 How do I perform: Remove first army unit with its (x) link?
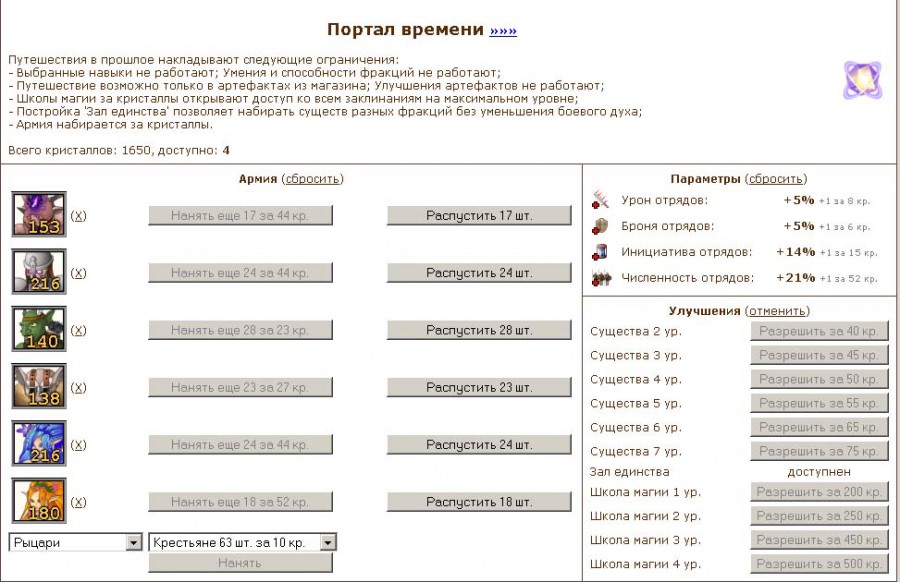79,215
